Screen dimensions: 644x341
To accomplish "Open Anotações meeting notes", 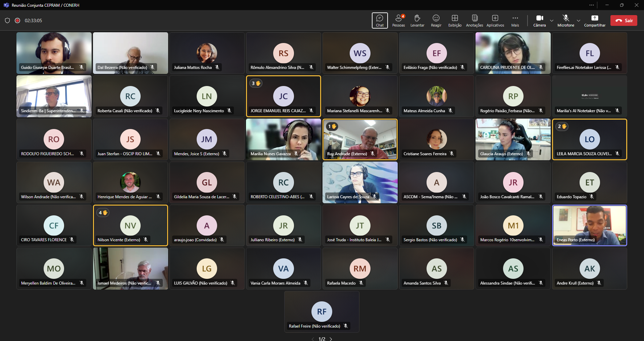I will click(474, 20).
